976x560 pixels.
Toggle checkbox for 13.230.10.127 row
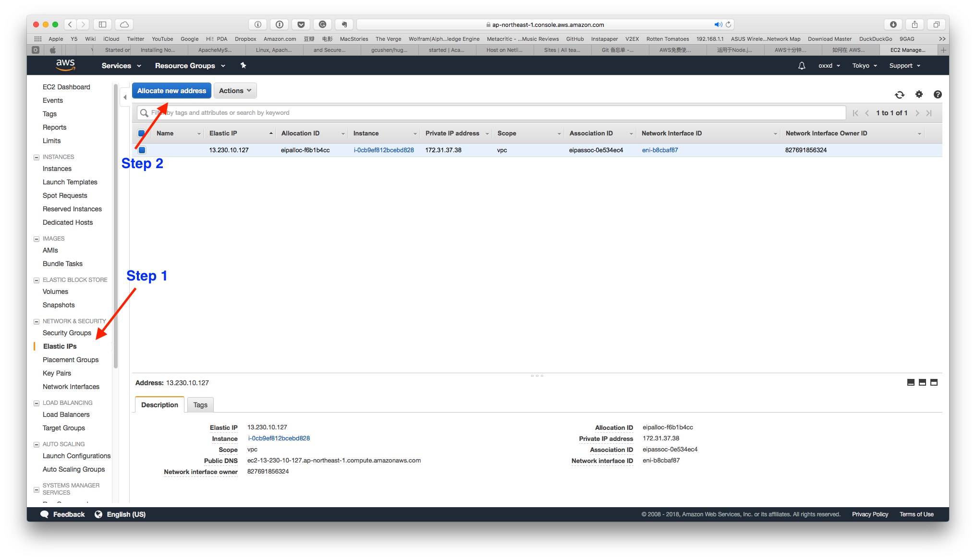click(x=142, y=150)
